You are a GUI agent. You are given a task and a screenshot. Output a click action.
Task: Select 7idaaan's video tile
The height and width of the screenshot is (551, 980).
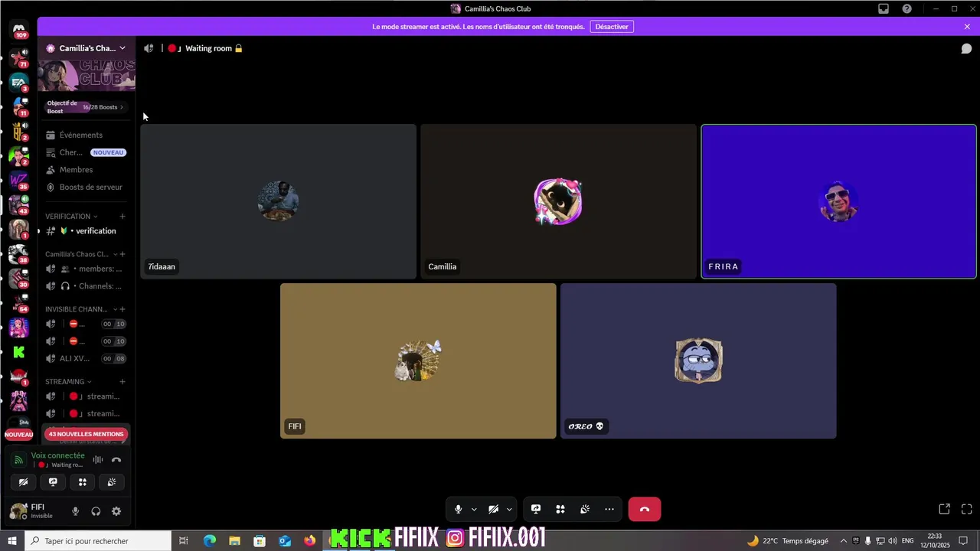tap(279, 201)
